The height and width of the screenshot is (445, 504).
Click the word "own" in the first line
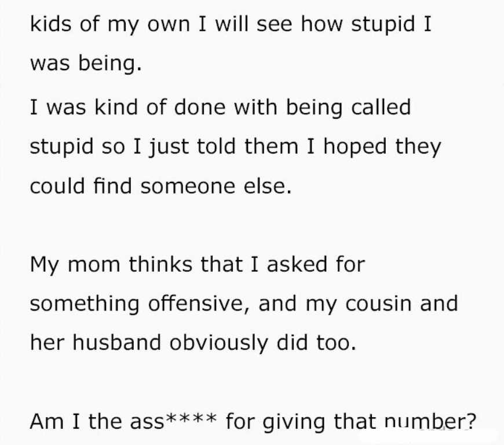[169, 25]
